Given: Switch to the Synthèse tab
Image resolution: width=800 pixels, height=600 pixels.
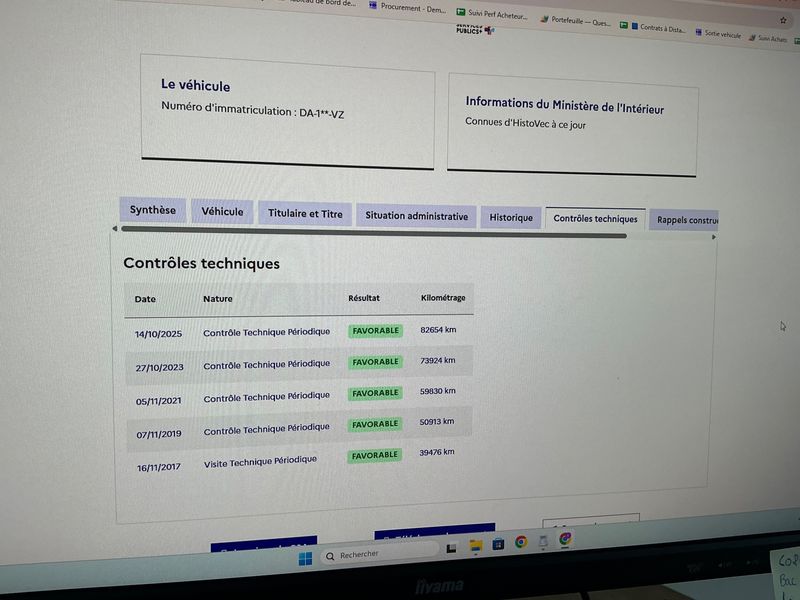Looking at the screenshot, I should coord(153,210).
